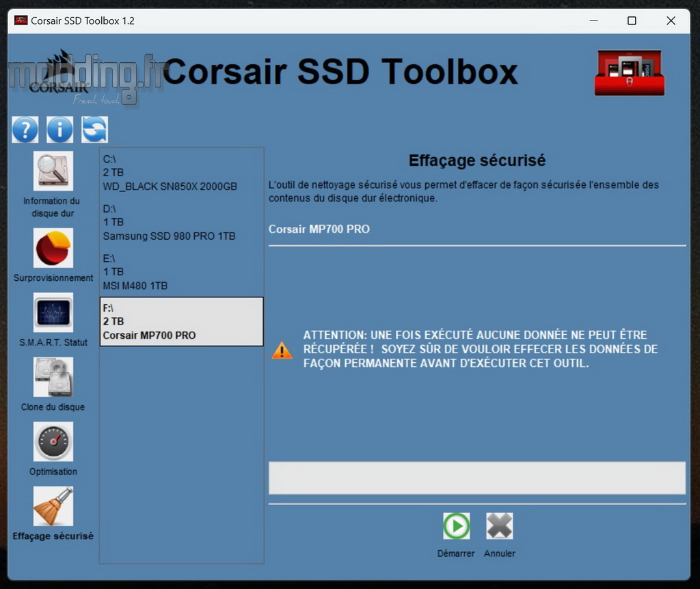The height and width of the screenshot is (589, 700).
Task: Select the Clone du disque icon
Action: point(53,377)
